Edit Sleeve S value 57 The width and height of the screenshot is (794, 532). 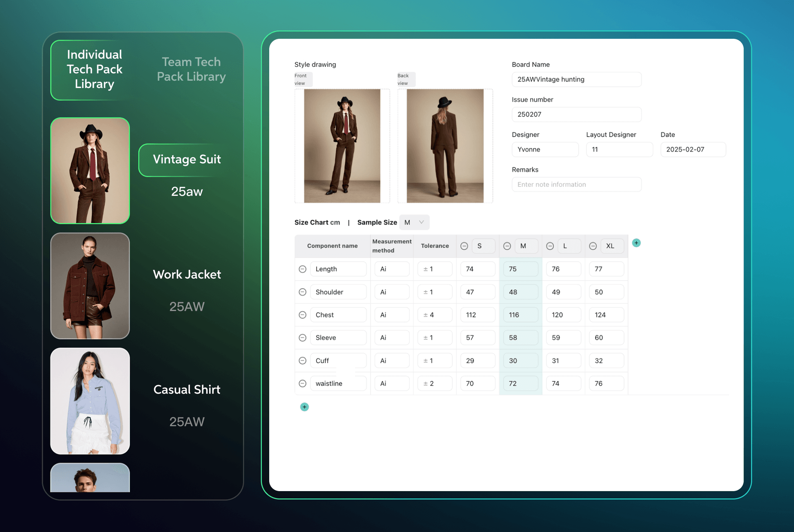point(478,338)
